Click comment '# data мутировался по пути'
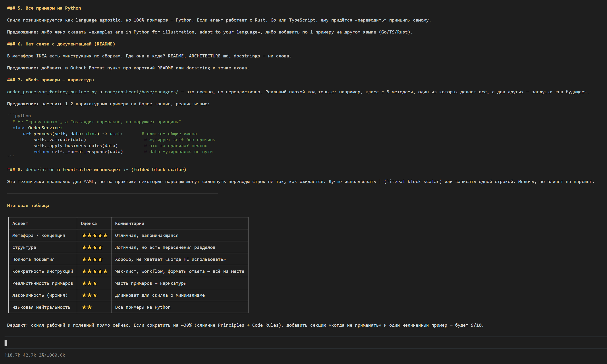The image size is (607, 364). 178,151
